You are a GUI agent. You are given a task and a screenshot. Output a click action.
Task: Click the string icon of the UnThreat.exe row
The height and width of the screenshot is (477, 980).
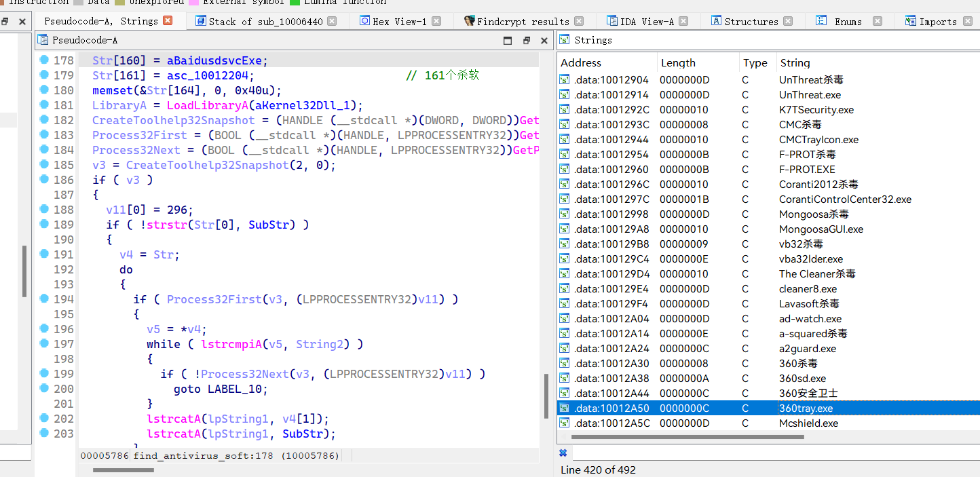click(564, 95)
